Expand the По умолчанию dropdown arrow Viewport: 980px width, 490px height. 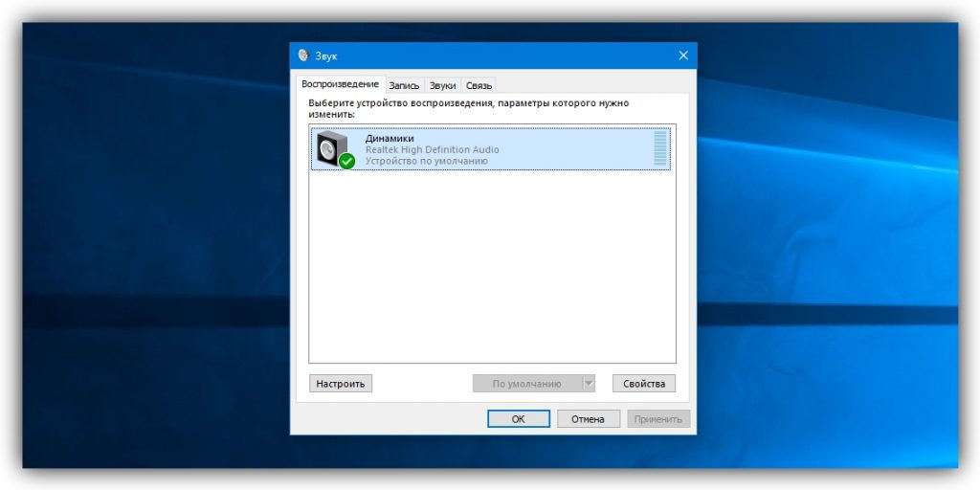pyautogui.click(x=589, y=384)
